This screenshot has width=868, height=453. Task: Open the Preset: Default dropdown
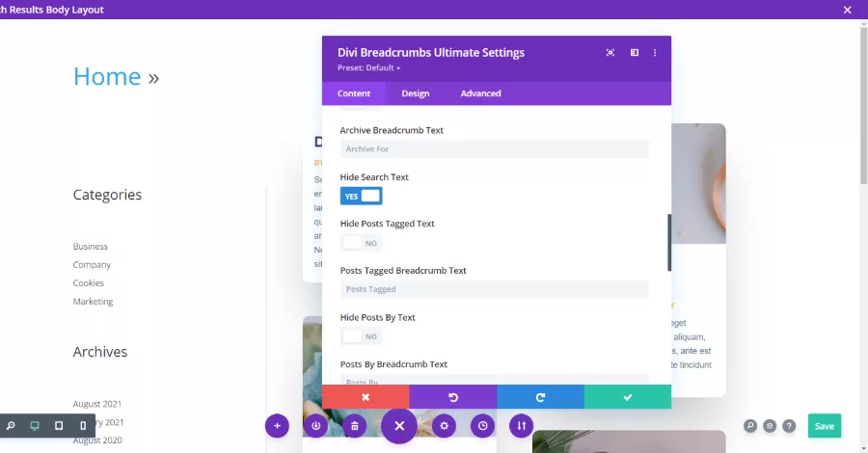click(x=368, y=67)
